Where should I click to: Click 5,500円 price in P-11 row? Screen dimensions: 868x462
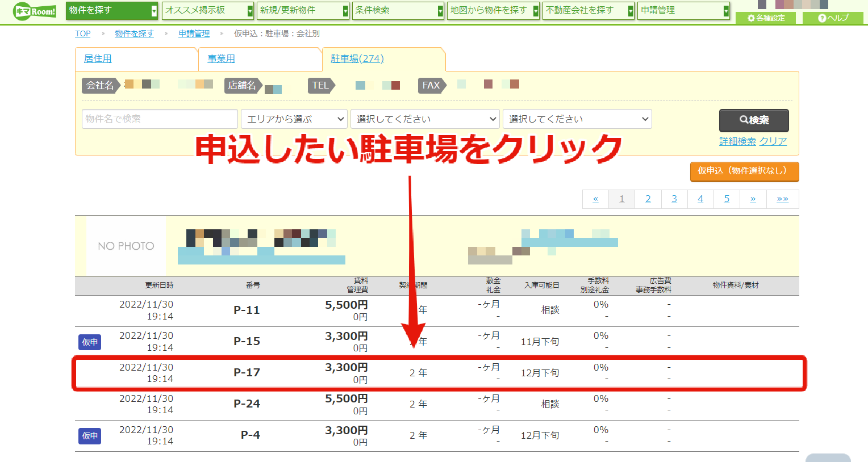[346, 305]
